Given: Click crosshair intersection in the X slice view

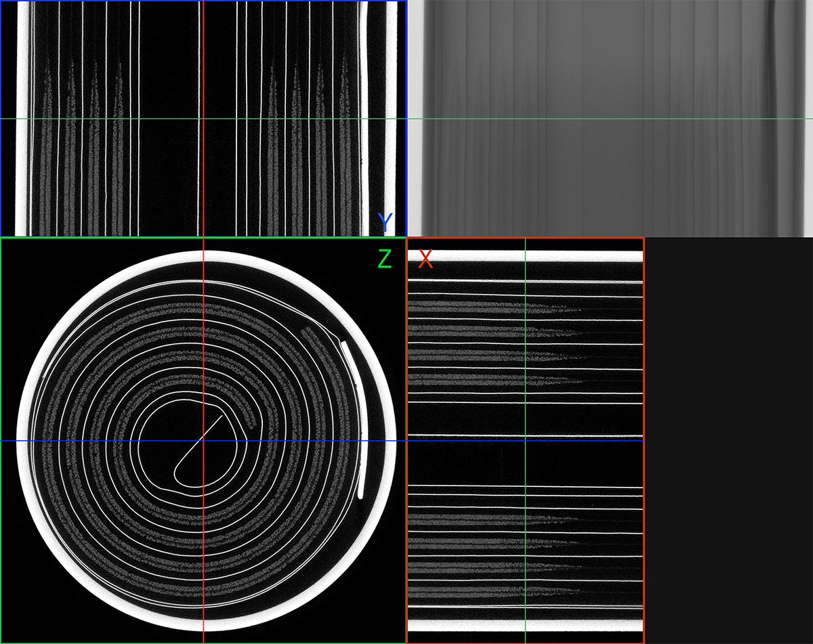Looking at the screenshot, I should click(525, 441).
